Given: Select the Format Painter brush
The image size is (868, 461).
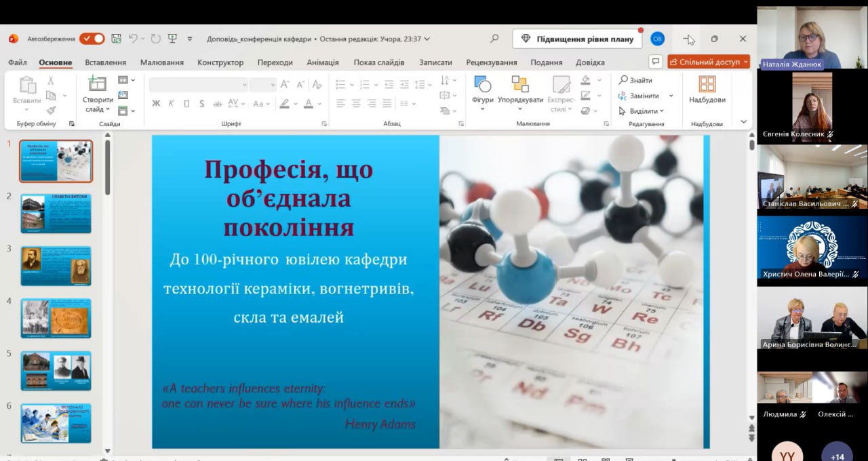Looking at the screenshot, I should point(51,111).
